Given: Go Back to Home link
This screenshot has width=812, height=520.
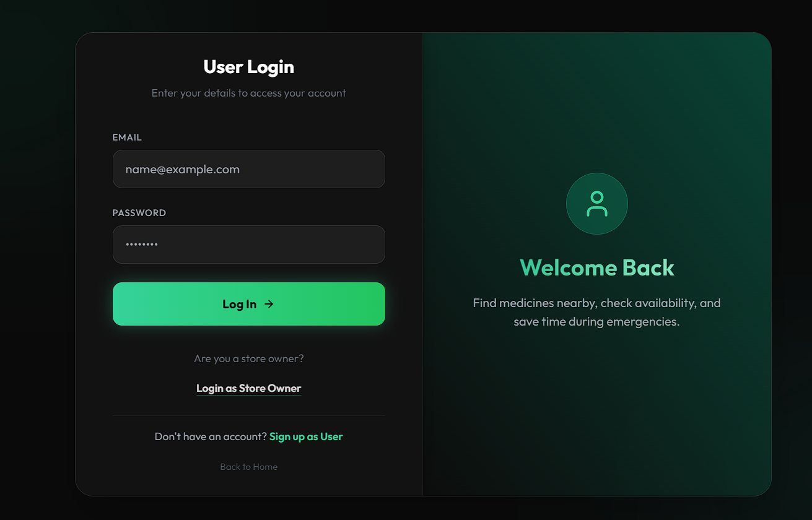Looking at the screenshot, I should [248, 467].
